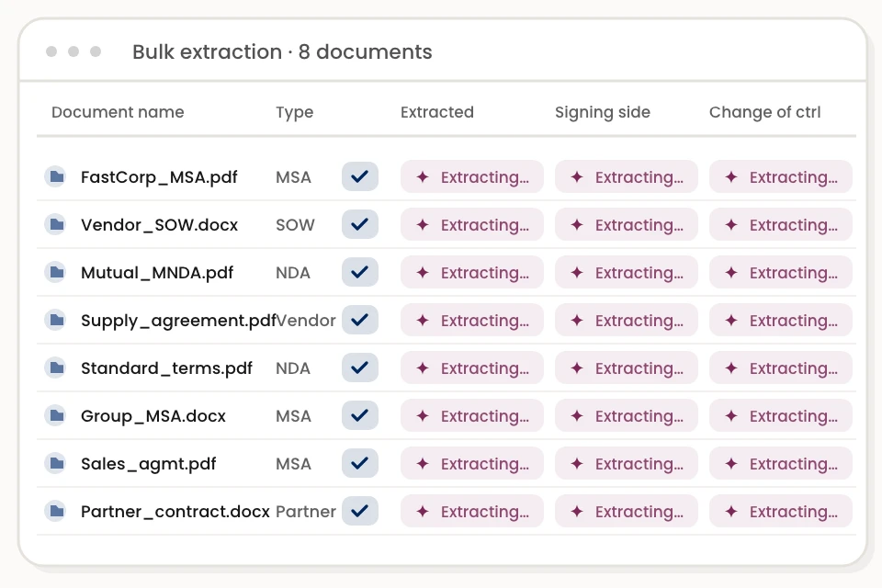The height and width of the screenshot is (588, 882).
Task: Click the folder icon beside Partner_contract.docx
Action: pos(56,512)
